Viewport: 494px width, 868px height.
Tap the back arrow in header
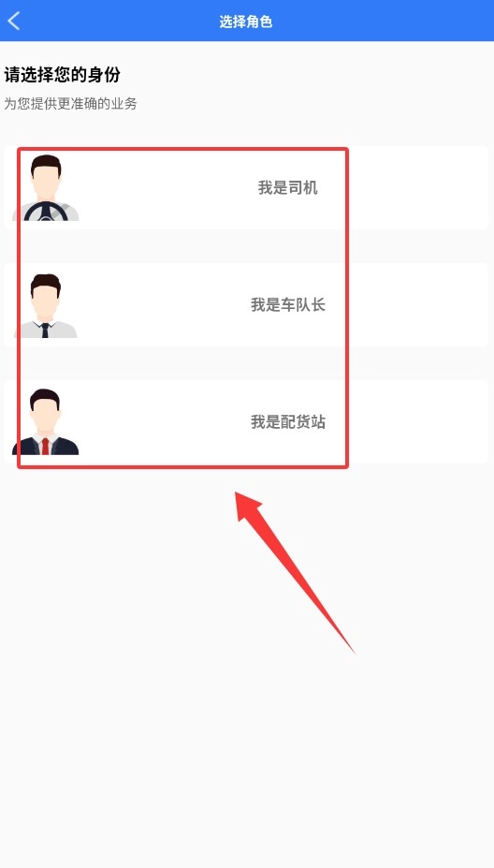(x=14, y=21)
